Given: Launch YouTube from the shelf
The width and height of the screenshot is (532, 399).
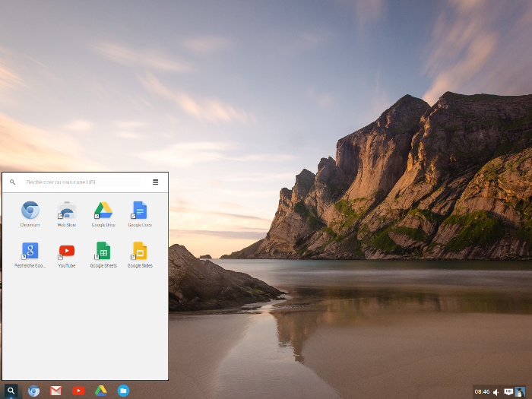Looking at the screenshot, I should [x=78, y=391].
